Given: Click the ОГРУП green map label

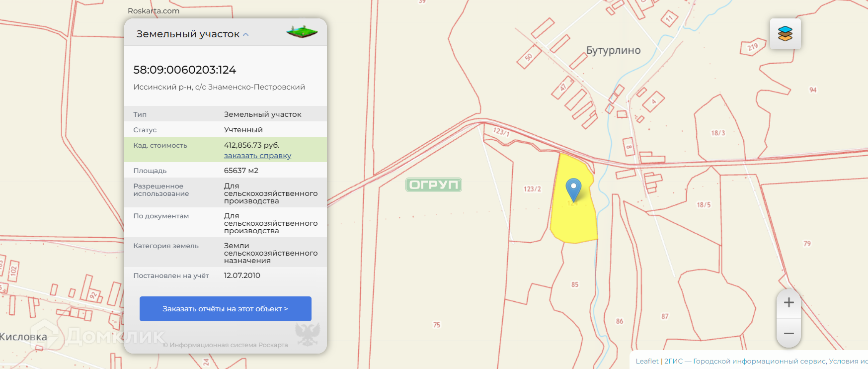Looking at the screenshot, I should [434, 184].
